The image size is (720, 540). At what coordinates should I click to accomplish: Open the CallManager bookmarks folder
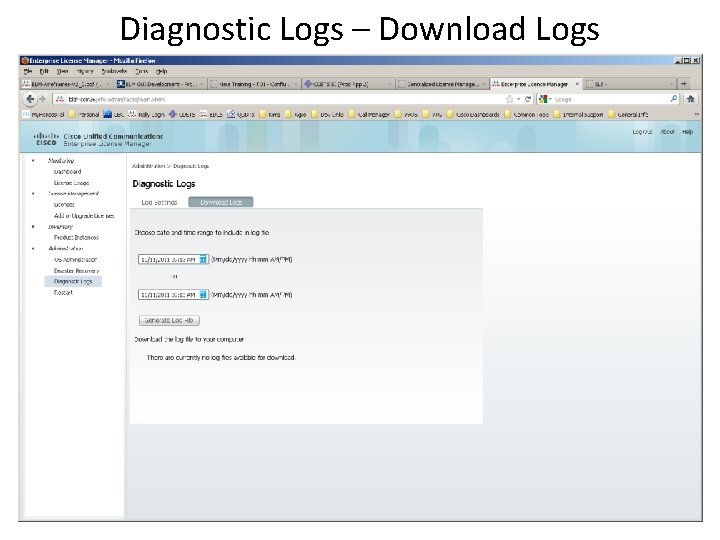tap(369, 114)
